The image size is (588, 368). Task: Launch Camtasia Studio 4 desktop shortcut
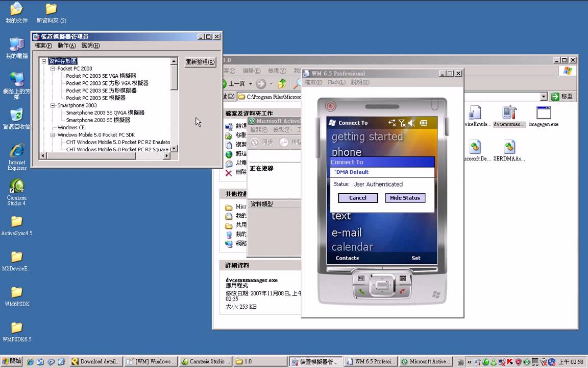16,192
